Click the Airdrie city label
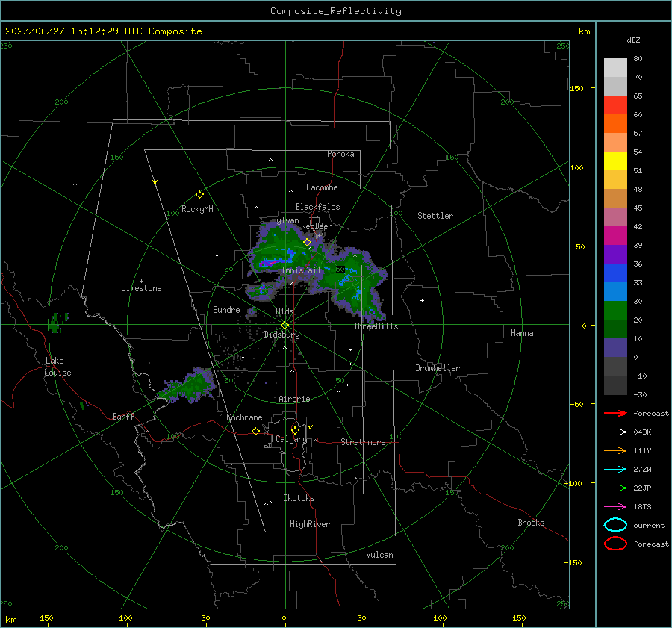This screenshot has width=672, height=628. pos(294,399)
